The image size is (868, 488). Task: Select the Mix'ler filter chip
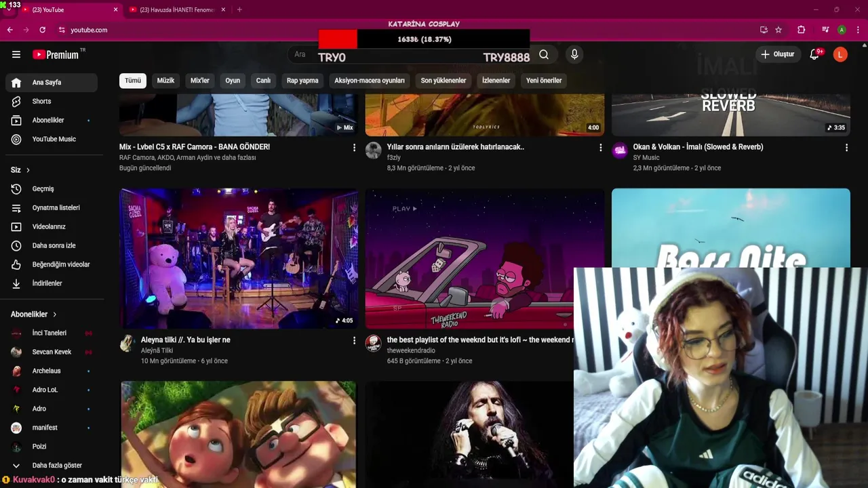tap(200, 81)
